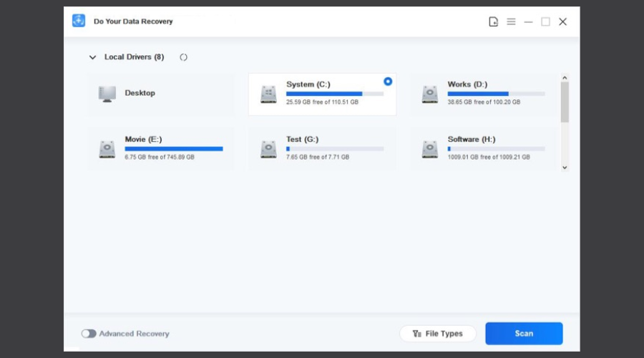Minimize the Data Recovery window

click(528, 21)
